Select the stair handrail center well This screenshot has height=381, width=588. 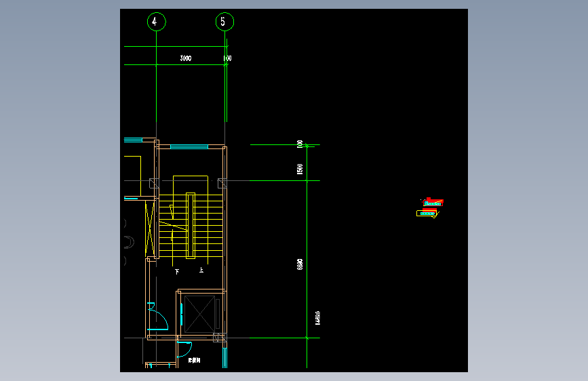pos(191,226)
